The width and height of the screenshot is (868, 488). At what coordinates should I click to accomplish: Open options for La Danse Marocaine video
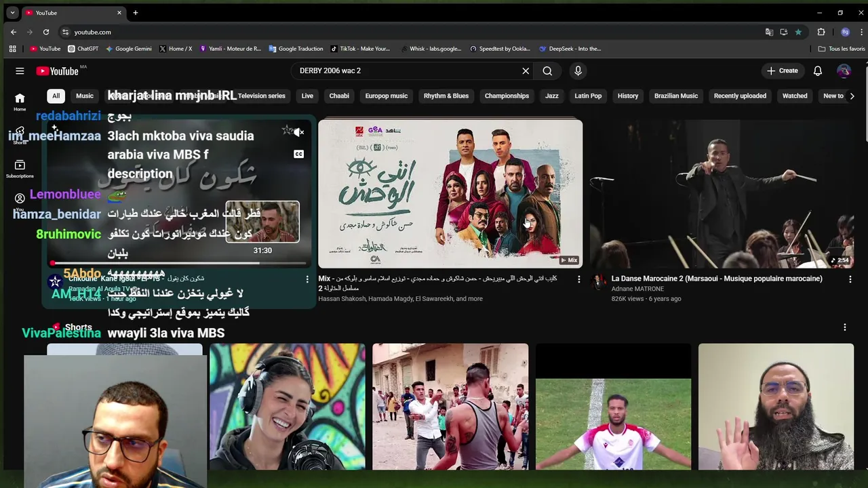click(x=850, y=279)
